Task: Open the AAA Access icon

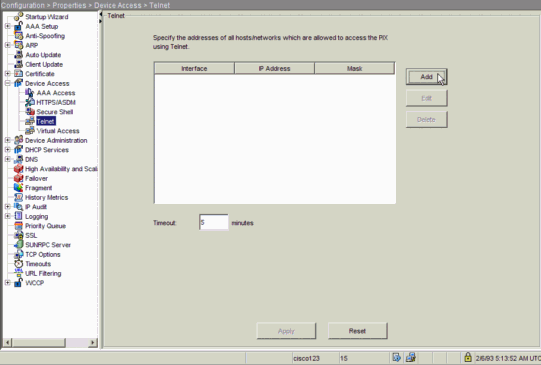Action: point(30,92)
